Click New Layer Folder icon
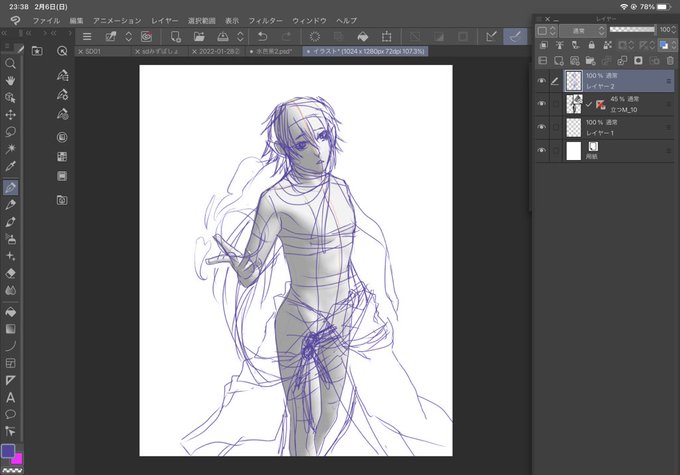This screenshot has height=475, width=680. click(x=590, y=60)
